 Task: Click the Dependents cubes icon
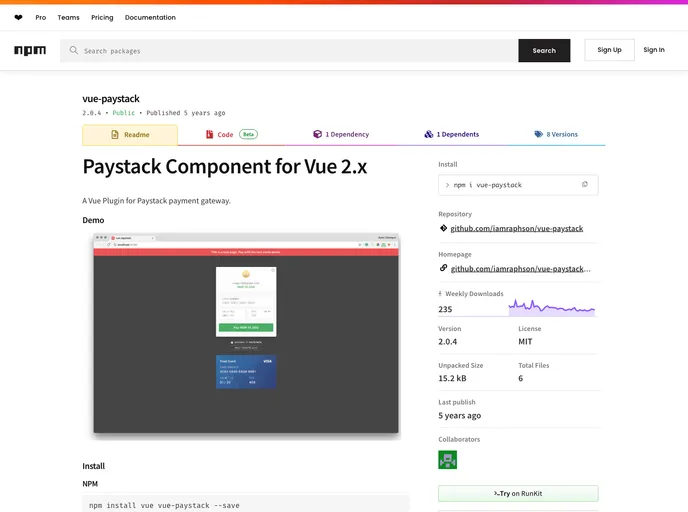coord(429,134)
